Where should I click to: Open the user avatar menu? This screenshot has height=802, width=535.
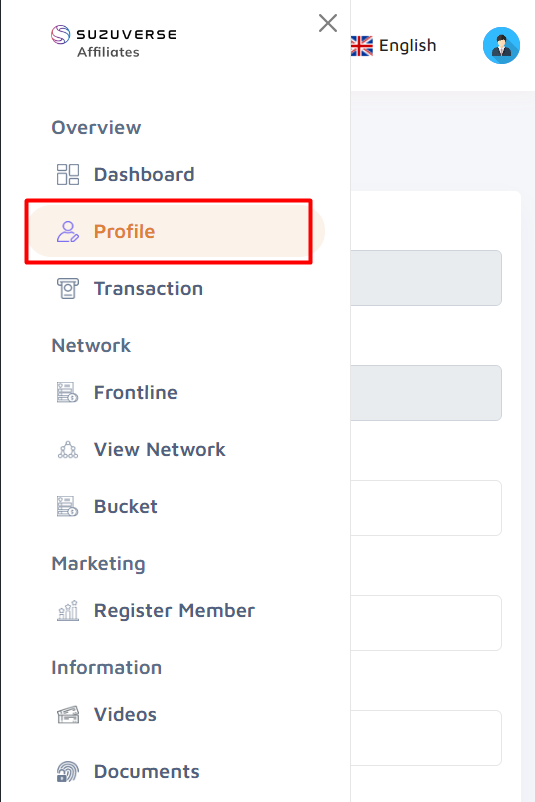point(501,46)
